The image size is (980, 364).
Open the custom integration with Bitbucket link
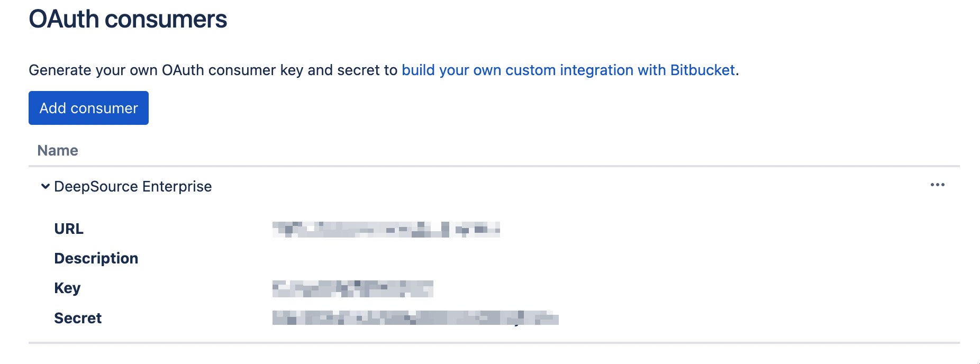(x=568, y=69)
